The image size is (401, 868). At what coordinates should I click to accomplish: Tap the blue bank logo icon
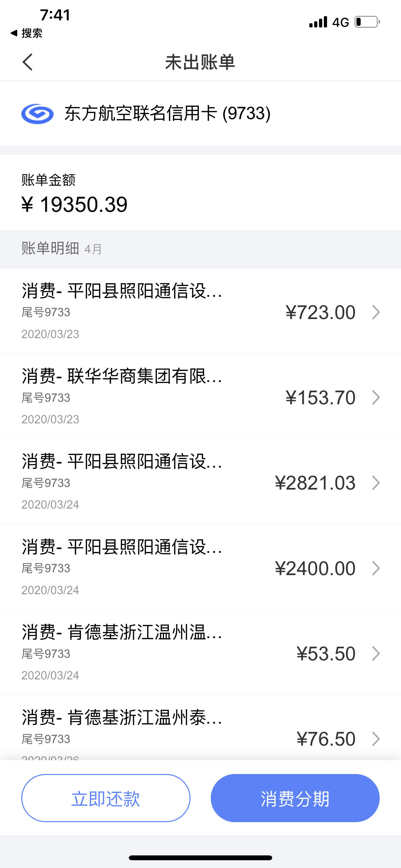coord(37,114)
